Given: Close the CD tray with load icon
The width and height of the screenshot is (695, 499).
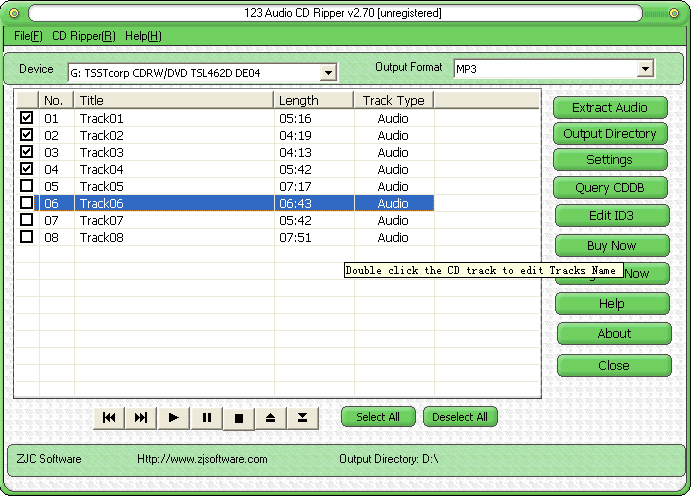Looking at the screenshot, I should click(x=302, y=418).
